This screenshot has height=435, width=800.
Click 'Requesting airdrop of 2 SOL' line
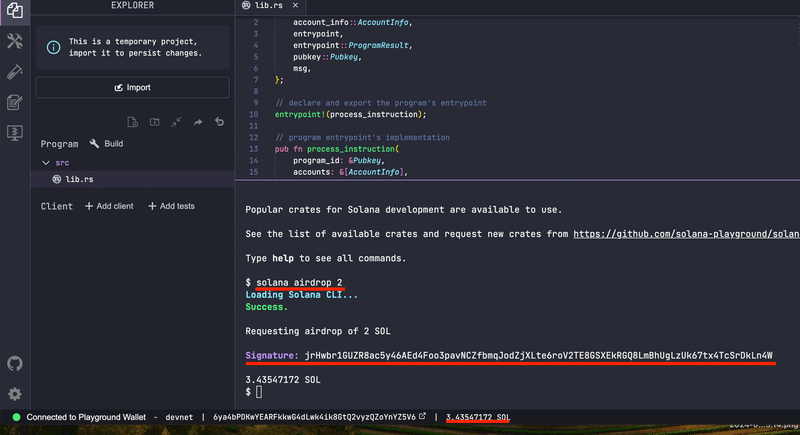point(318,331)
